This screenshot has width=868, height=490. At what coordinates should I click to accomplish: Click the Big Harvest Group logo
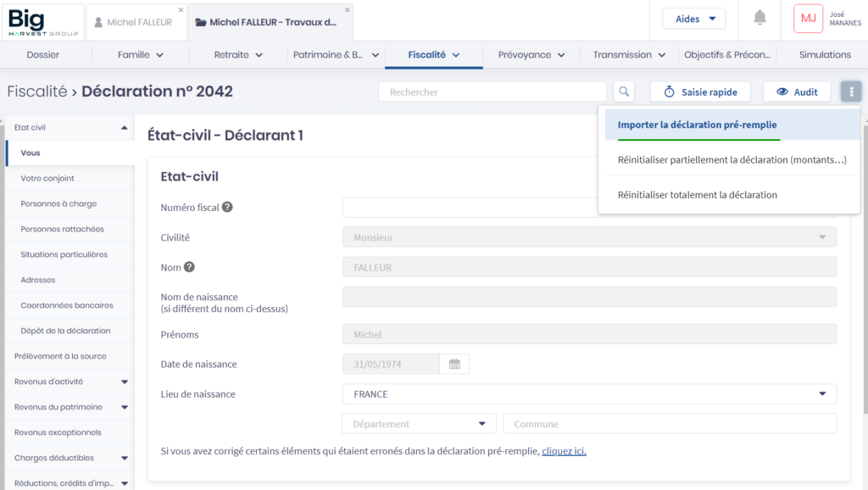(43, 21)
